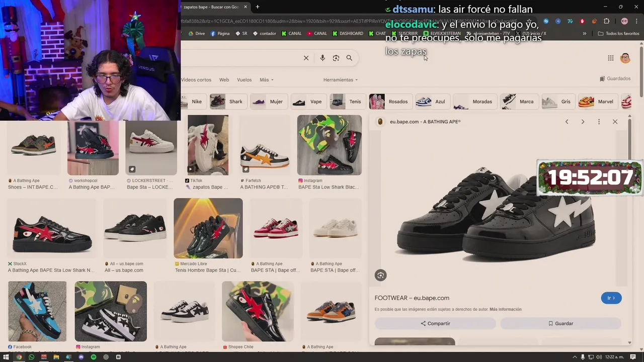The width and height of the screenshot is (644, 362).
Task: Open the Windows notification center
Action: (633, 357)
